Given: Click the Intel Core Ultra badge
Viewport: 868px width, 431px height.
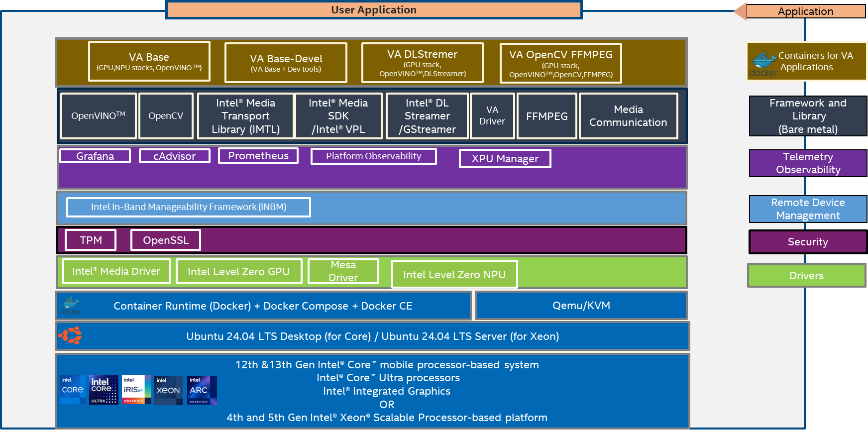Looking at the screenshot, I should click(x=104, y=390).
